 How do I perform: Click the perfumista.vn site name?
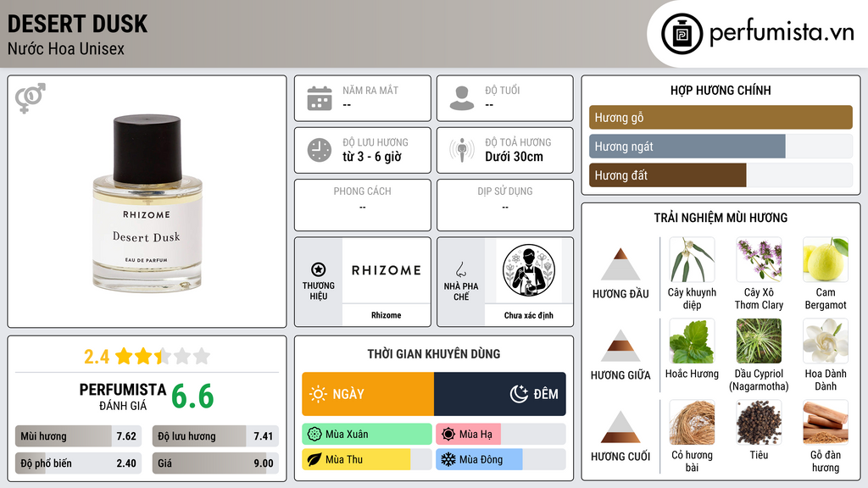(x=782, y=33)
